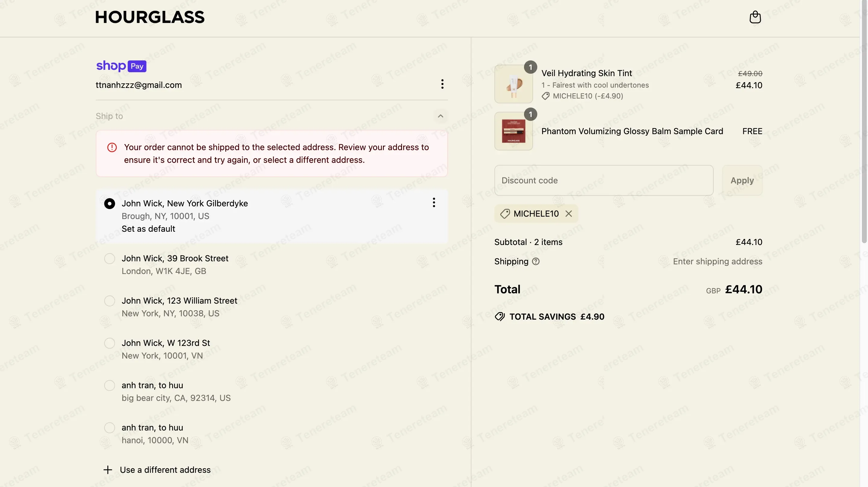Click 'hanoi, 10000, VN' address line
Screen dimensions: 868x487
155,440
